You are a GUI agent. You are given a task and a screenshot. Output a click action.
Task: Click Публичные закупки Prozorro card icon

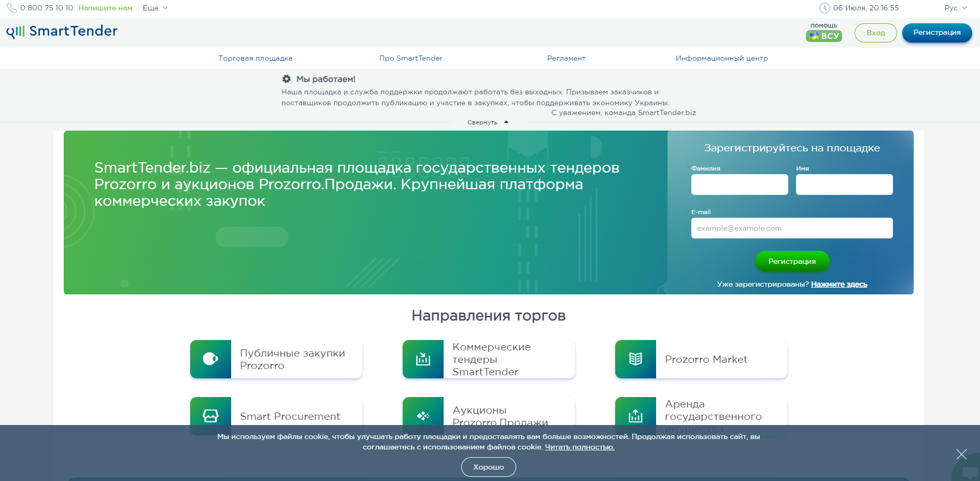tap(210, 359)
